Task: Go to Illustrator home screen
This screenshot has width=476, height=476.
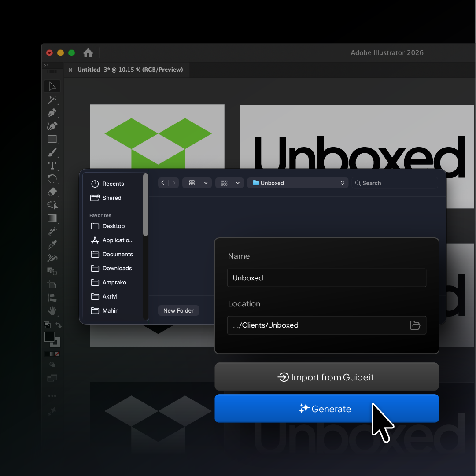Action: coord(88,53)
